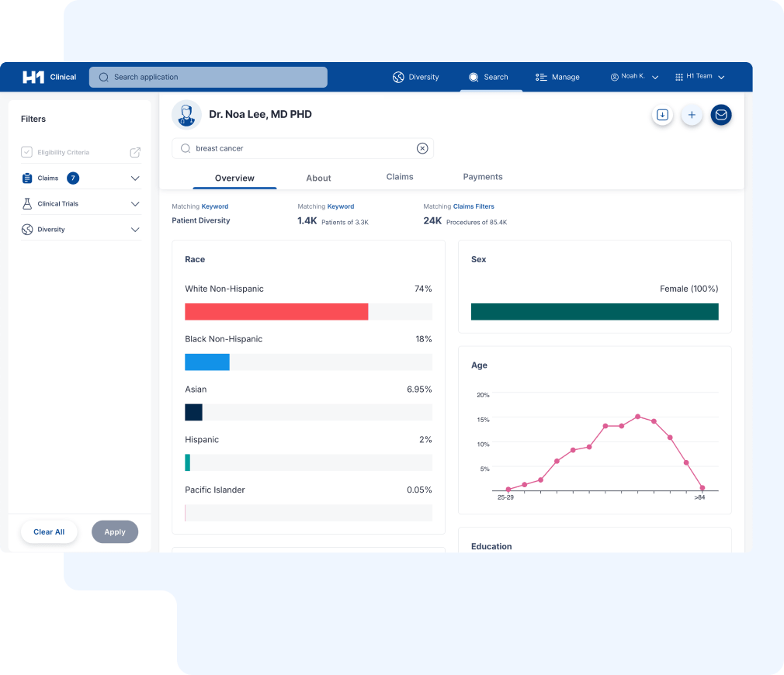Switch to the Payments tab

(x=483, y=177)
